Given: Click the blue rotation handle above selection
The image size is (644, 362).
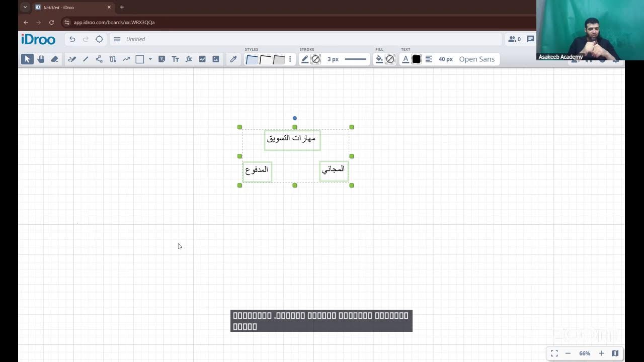Looking at the screenshot, I should pyautogui.click(x=295, y=118).
